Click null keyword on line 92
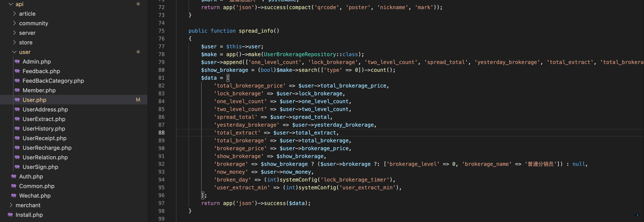 tap(579, 164)
